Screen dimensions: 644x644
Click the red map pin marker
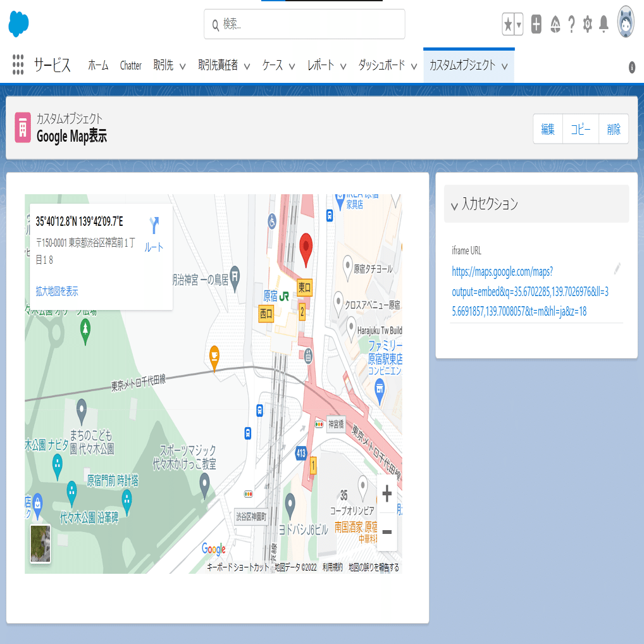[306, 250]
